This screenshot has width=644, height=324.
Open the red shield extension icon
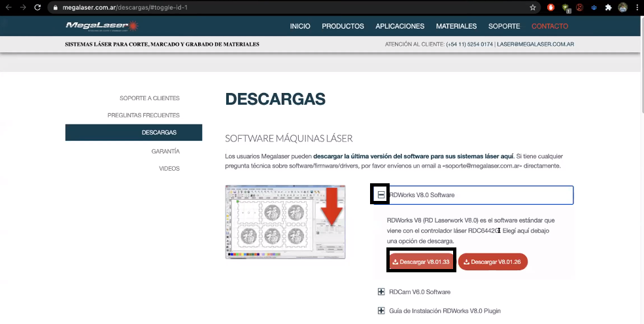pyautogui.click(x=551, y=7)
